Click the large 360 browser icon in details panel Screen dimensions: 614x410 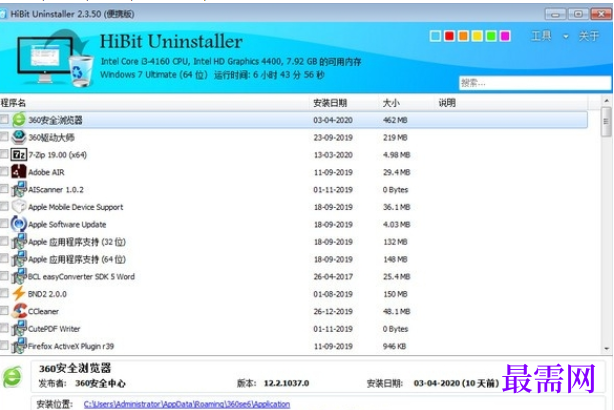point(13,377)
